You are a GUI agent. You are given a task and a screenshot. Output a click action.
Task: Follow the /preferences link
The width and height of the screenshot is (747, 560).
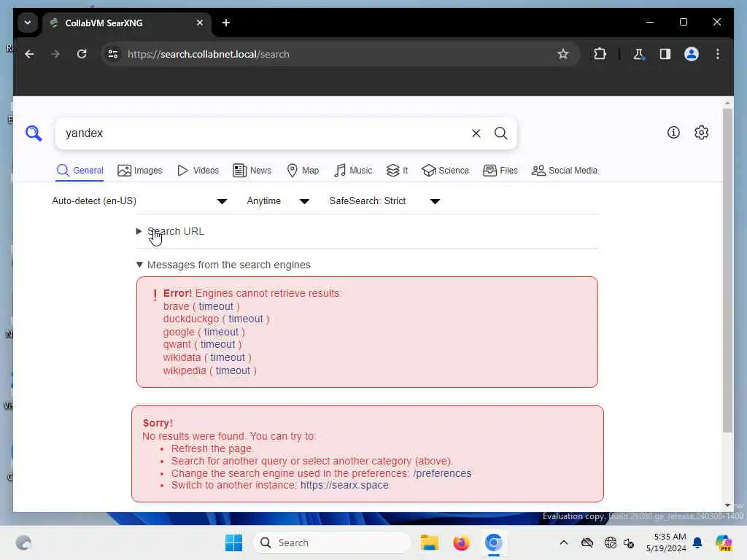pyautogui.click(x=442, y=473)
